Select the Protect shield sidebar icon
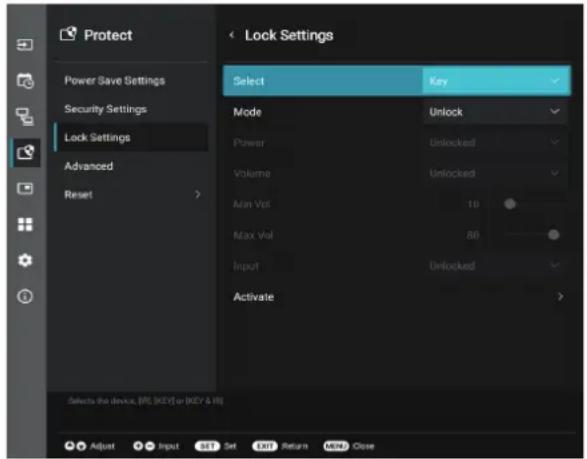Image resolution: width=587 pixels, height=459 pixels. coord(25,152)
